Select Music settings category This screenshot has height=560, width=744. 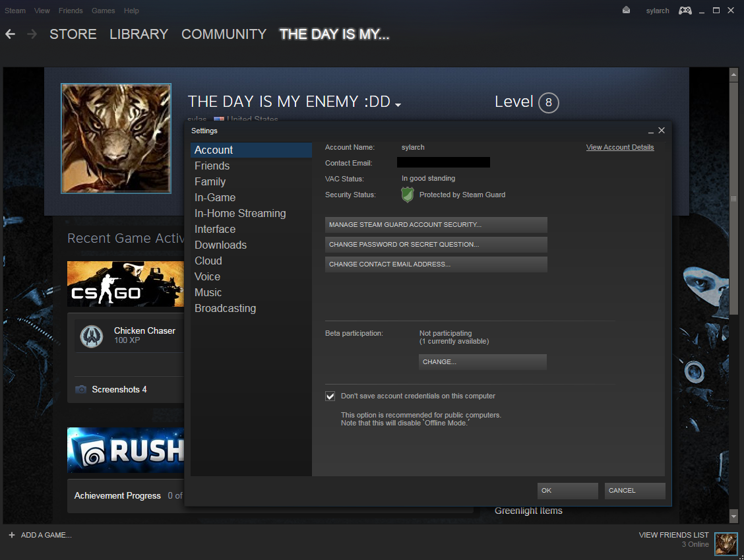(x=251, y=292)
